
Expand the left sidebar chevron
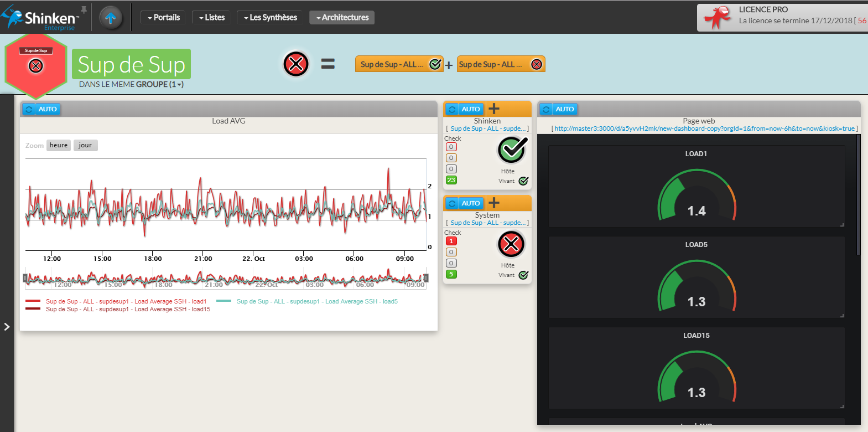pyautogui.click(x=7, y=327)
